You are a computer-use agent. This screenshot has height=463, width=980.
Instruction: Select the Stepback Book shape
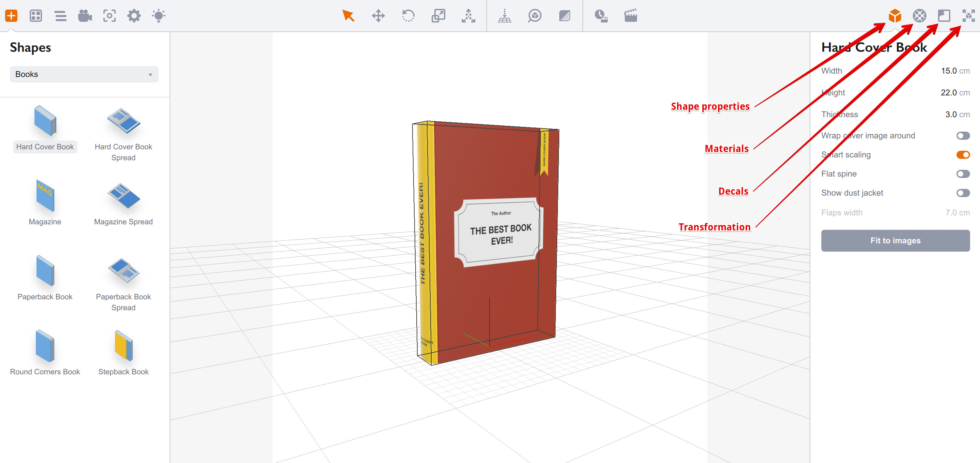[x=123, y=350]
